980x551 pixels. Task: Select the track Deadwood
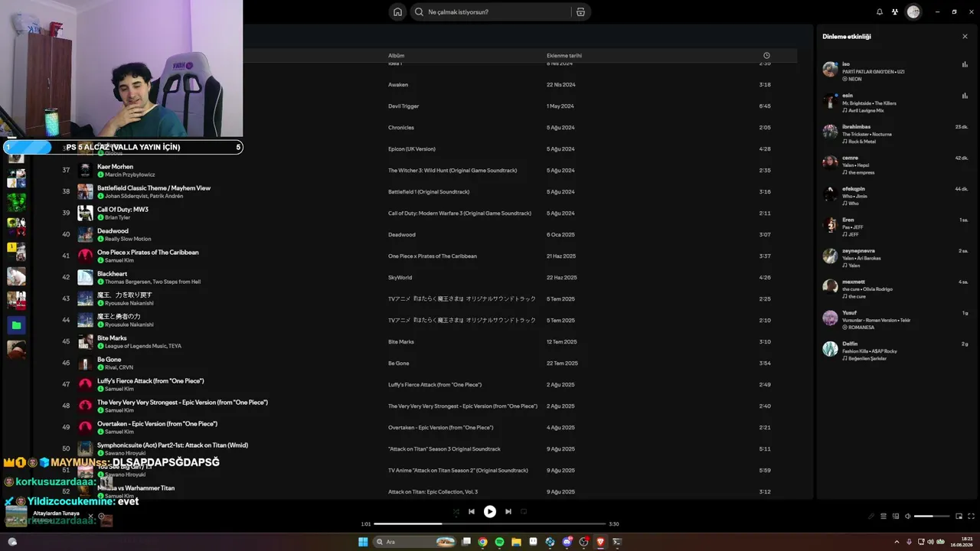click(x=113, y=231)
